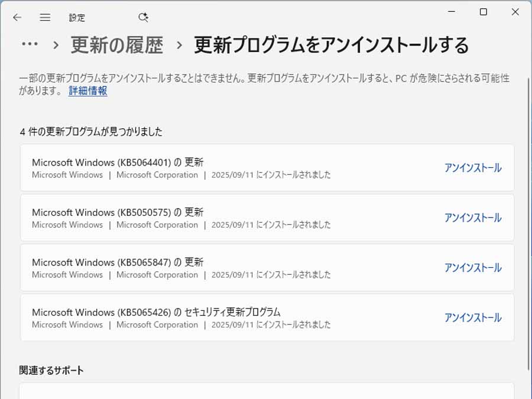Select the KB5064401 update entry title
The height and width of the screenshot is (399, 532).
pos(118,162)
